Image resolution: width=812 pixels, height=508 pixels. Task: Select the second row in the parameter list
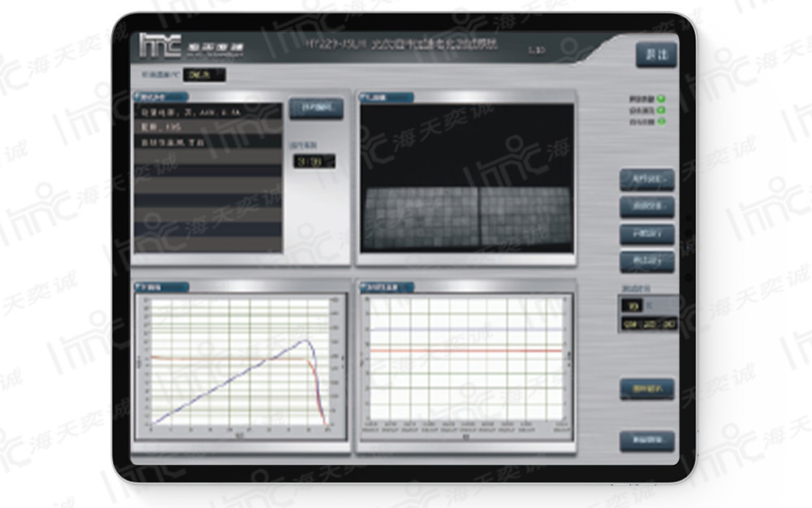(x=208, y=128)
